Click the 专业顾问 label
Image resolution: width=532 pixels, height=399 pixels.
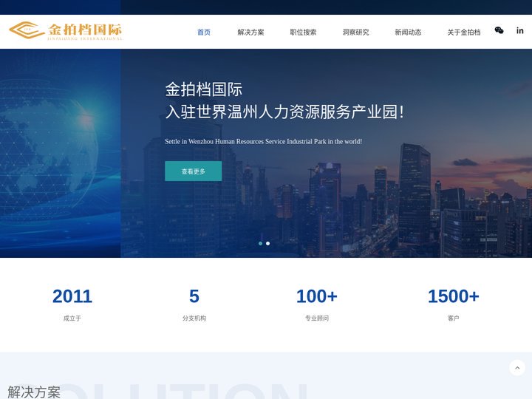(317, 318)
